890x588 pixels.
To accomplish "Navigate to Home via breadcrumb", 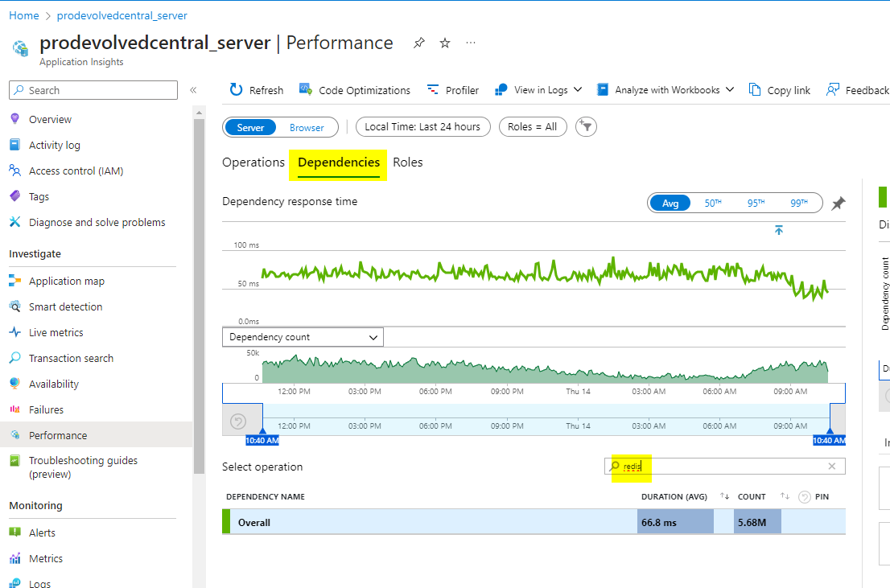I will (x=23, y=14).
